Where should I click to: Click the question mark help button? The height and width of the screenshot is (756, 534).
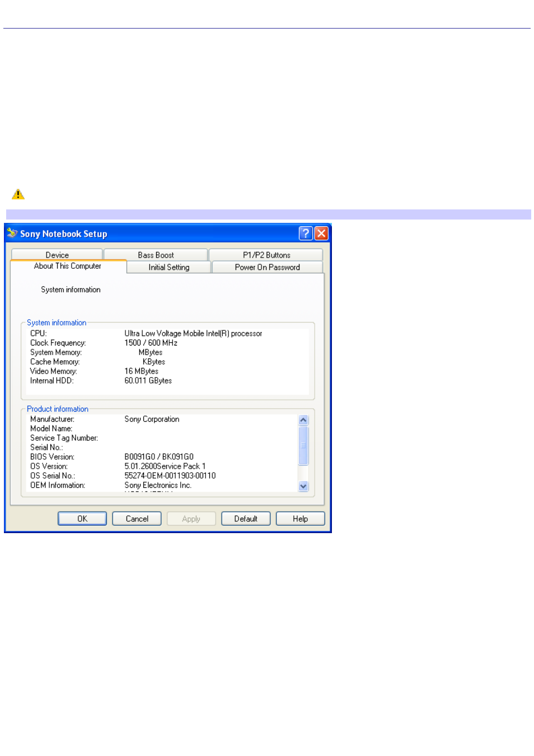[x=306, y=234]
